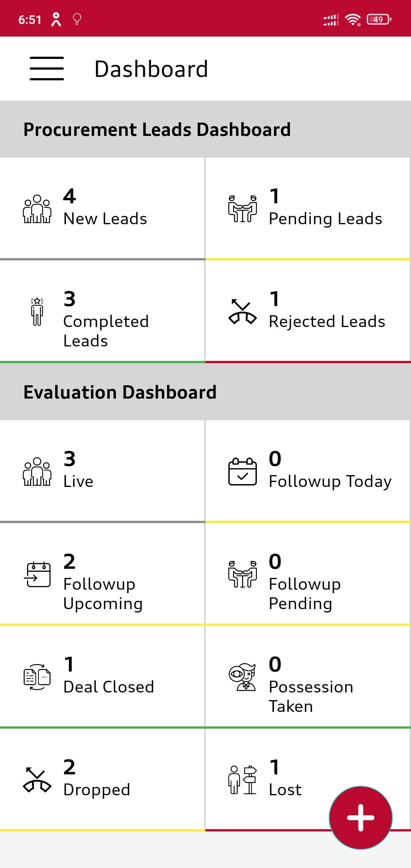Tap the Followup Today calendar check icon

[x=242, y=472]
